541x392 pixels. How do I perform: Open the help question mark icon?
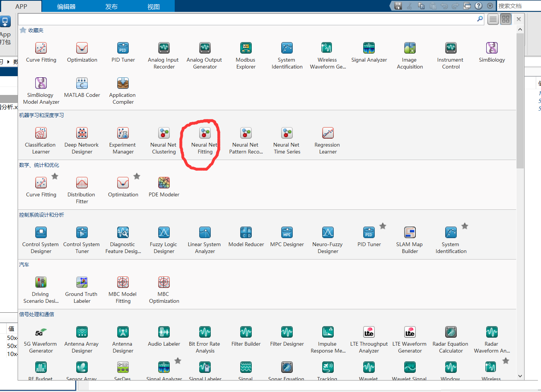pos(479,6)
